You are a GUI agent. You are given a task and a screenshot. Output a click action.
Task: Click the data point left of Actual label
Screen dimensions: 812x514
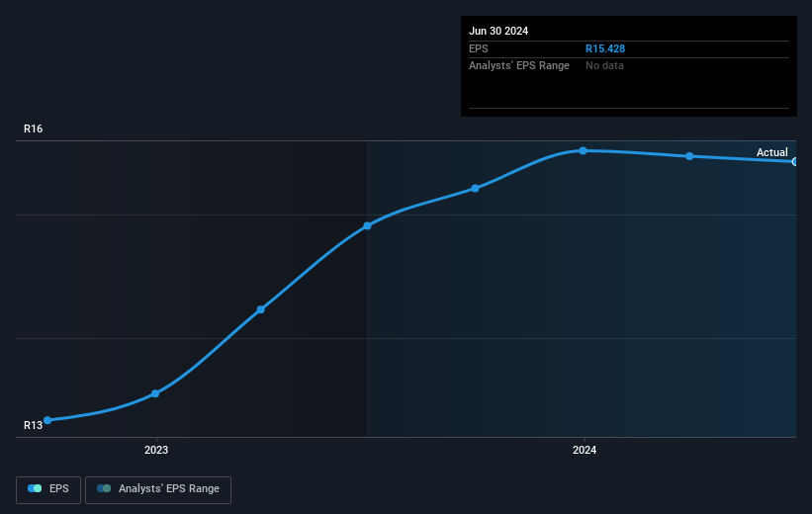pyautogui.click(x=689, y=156)
